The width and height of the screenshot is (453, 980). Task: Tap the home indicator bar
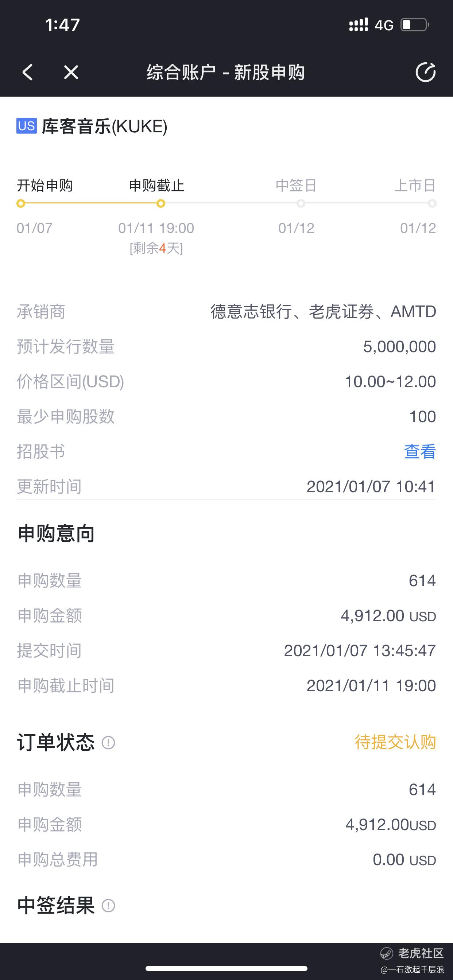226,968
